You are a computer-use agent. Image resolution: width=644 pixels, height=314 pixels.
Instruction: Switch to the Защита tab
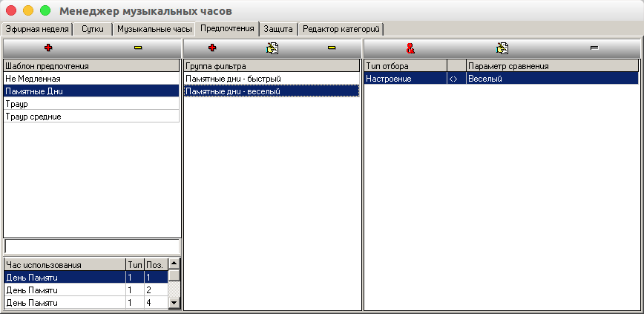click(277, 29)
